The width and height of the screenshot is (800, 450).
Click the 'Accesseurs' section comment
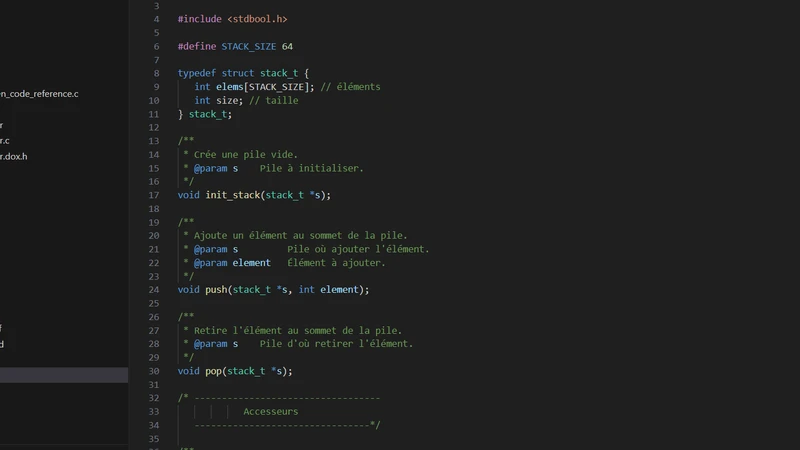click(x=270, y=412)
